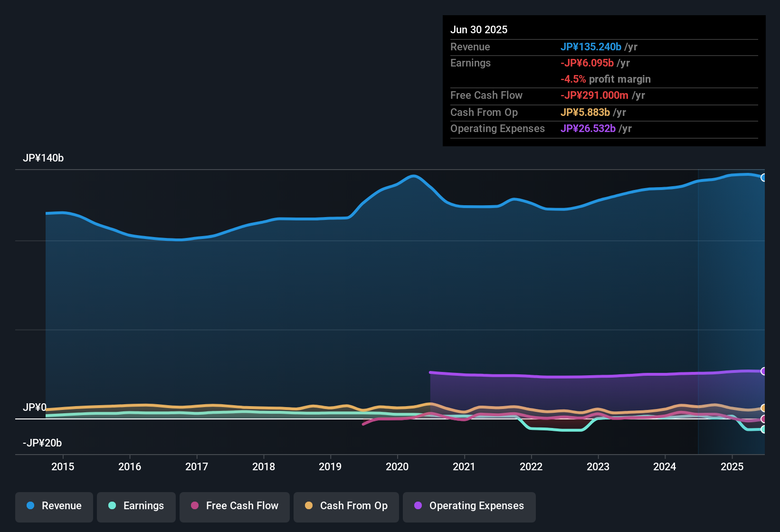Click the pink Free Cash Flow legend dot
This screenshot has height=532, width=780.
click(195, 505)
